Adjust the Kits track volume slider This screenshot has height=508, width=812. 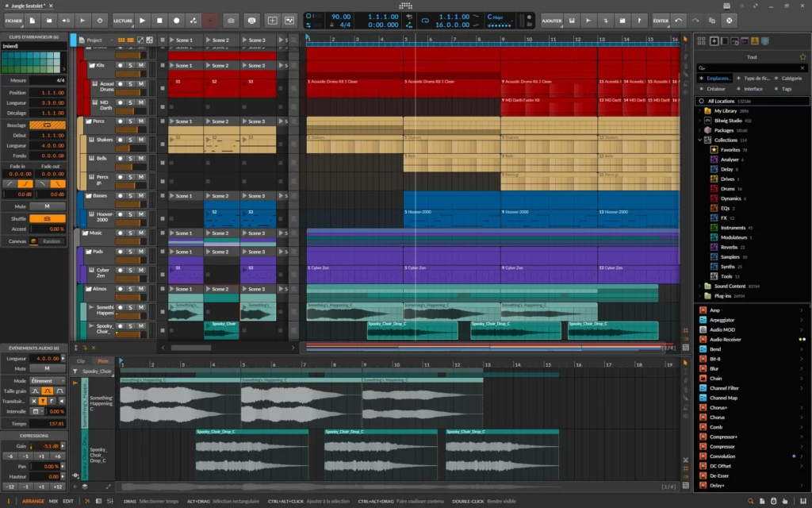(131, 74)
